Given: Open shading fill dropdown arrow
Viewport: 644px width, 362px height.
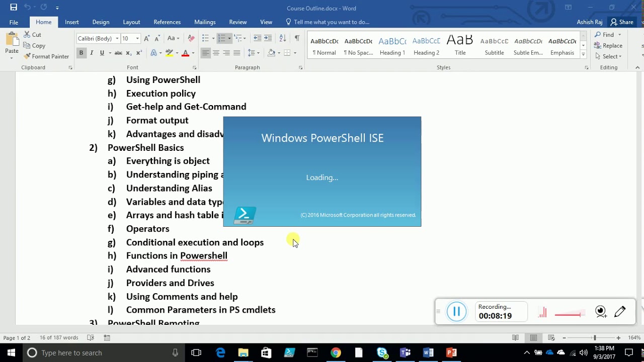Looking at the screenshot, I should (x=278, y=53).
